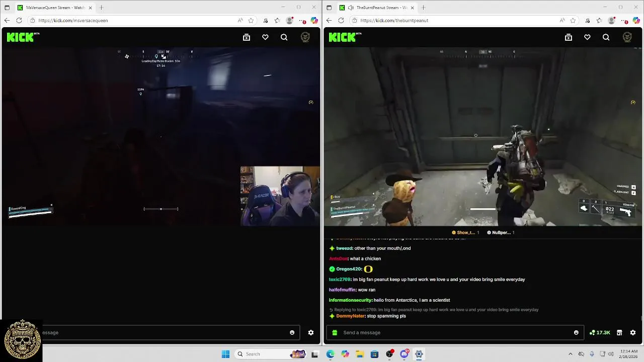
Task: Open a new tab in right browser window
Action: pyautogui.click(x=423, y=8)
